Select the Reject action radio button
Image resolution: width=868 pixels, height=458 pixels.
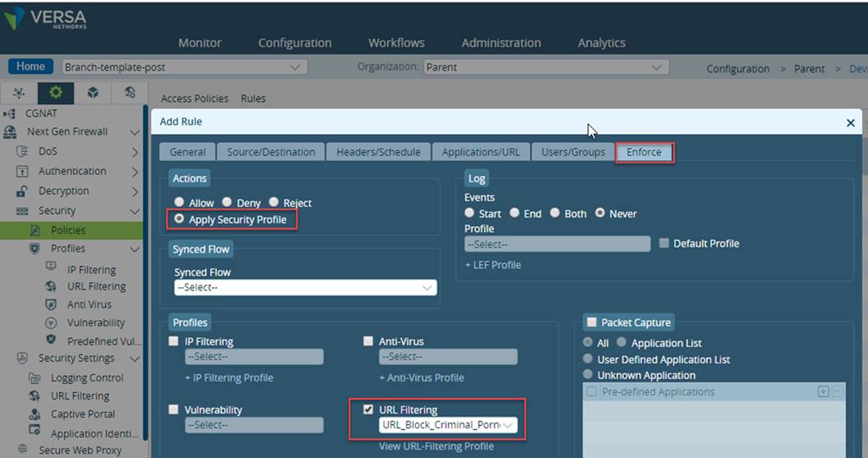[274, 202]
